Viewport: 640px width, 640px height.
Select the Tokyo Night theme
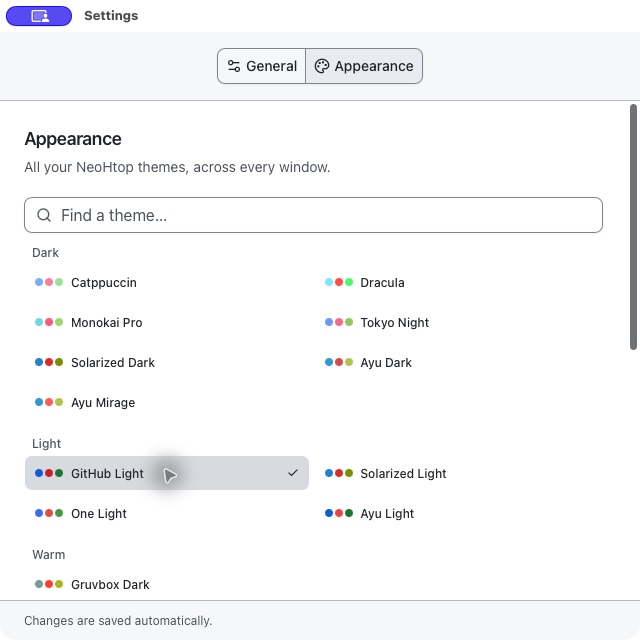click(x=459, y=322)
